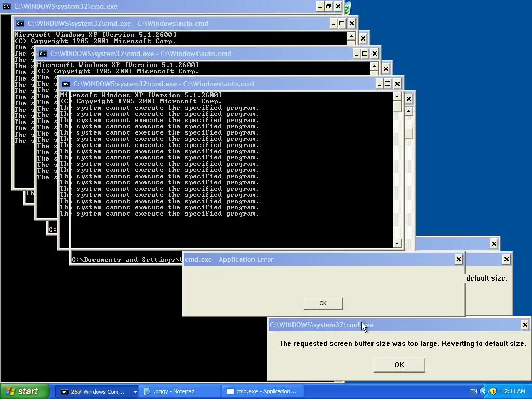Switch to .oggy - Notepad in taskbar

point(180,392)
